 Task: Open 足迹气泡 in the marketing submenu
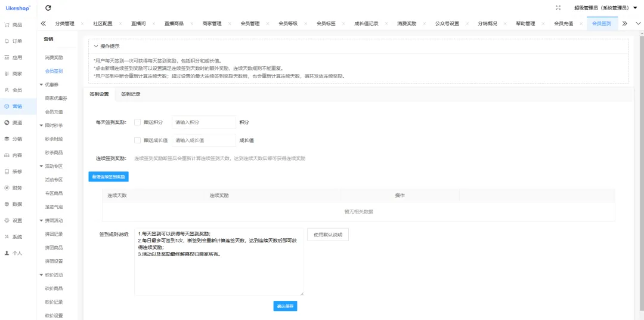click(x=54, y=207)
